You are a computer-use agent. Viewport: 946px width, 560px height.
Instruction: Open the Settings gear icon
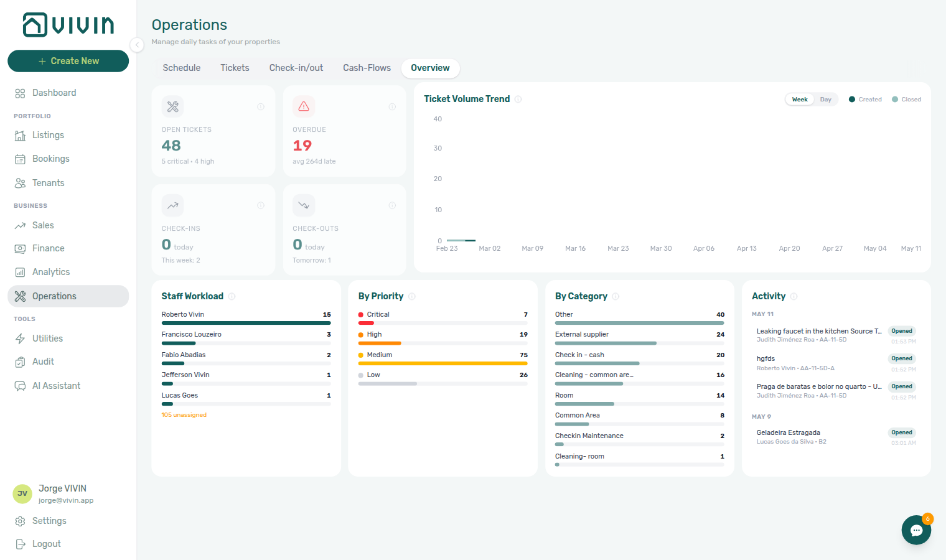(x=20, y=521)
